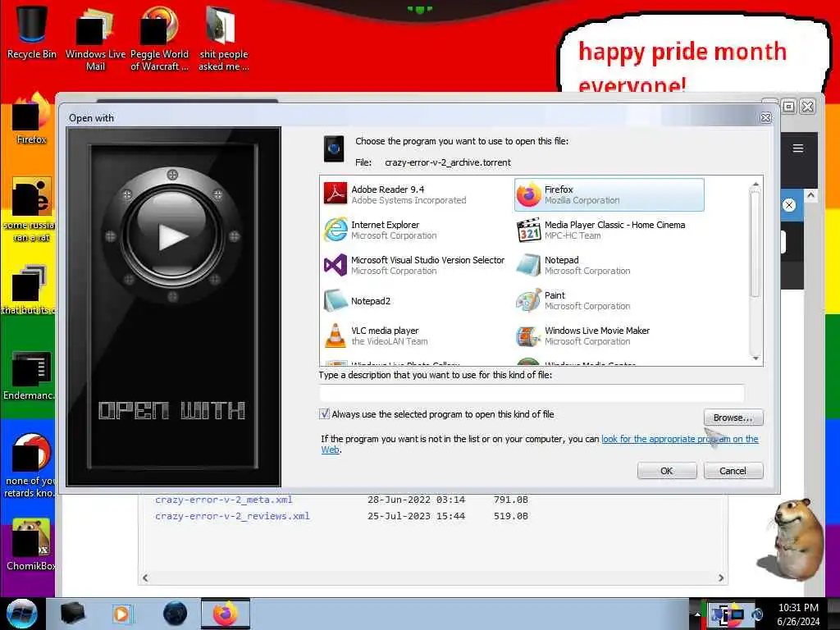Click the Firefox taskbar button
Image resolution: width=840 pixels, height=630 pixels.
click(x=226, y=614)
